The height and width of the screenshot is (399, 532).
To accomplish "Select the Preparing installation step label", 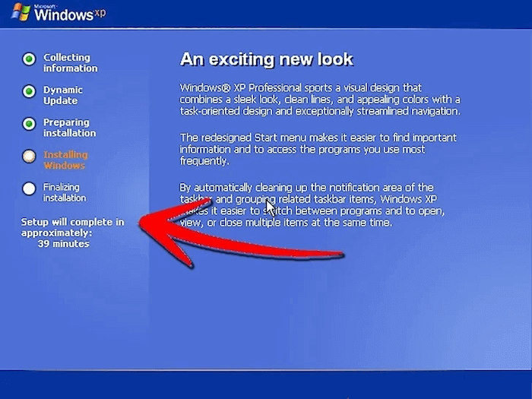I will pos(70,128).
